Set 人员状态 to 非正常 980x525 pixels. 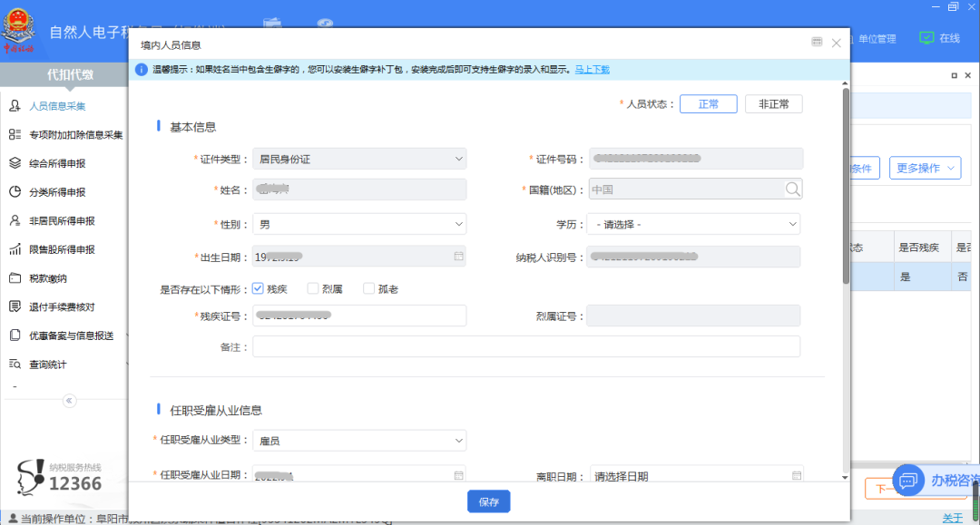[x=774, y=104]
